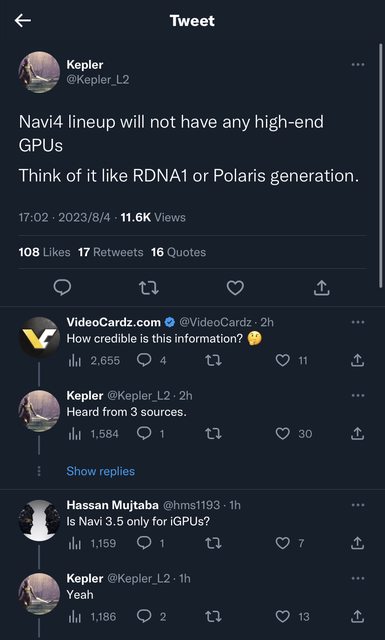
Task: Expand Show replies thread
Action: tap(100, 471)
